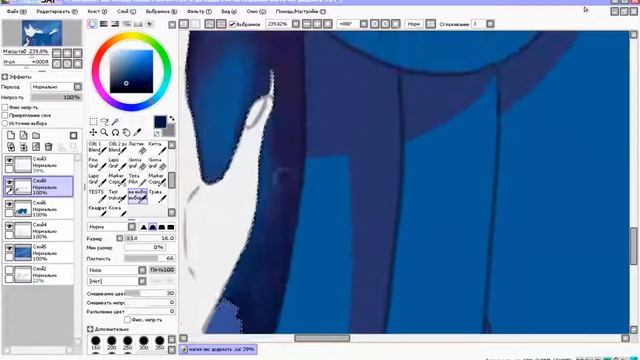Click toolbar zoom-in plus button

[317, 24]
